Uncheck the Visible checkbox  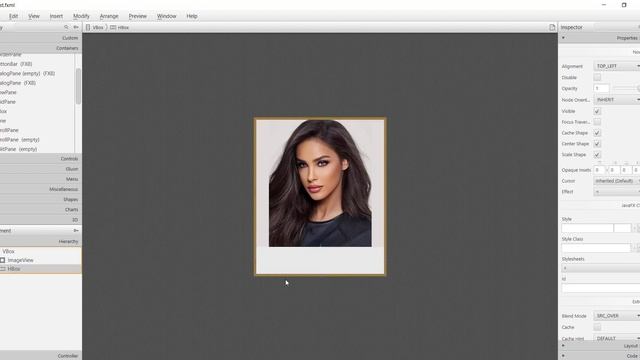(x=597, y=111)
